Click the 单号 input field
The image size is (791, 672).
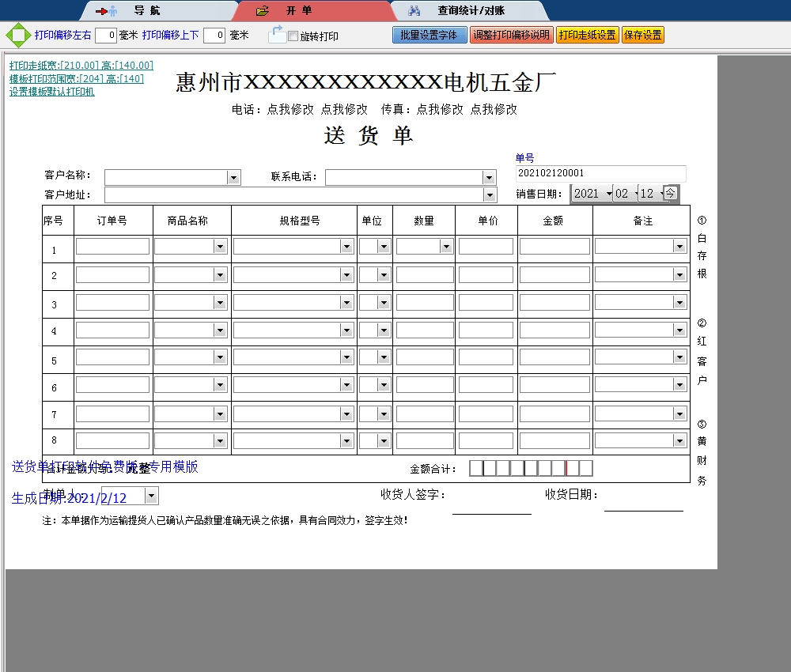point(600,173)
